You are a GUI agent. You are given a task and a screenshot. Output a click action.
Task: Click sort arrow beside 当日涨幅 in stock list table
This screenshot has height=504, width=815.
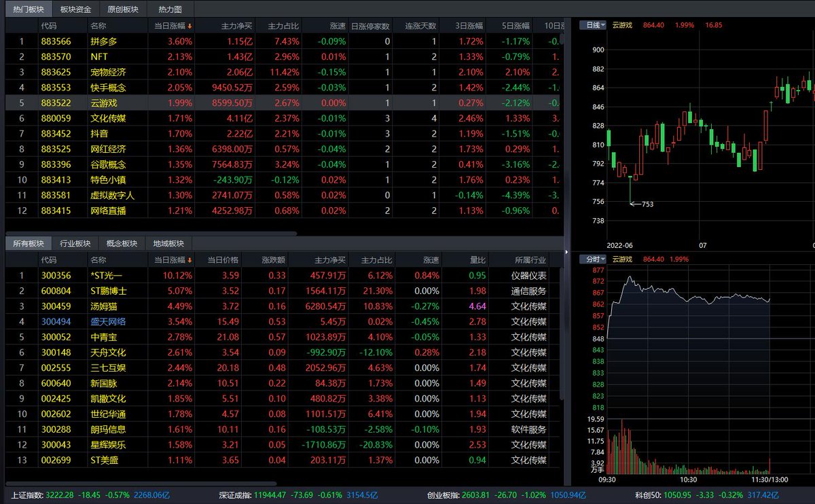tap(190, 260)
